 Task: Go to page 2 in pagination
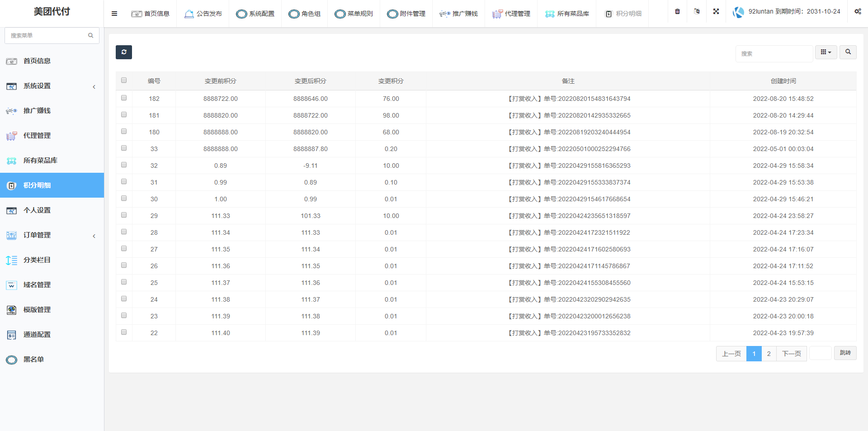769,354
